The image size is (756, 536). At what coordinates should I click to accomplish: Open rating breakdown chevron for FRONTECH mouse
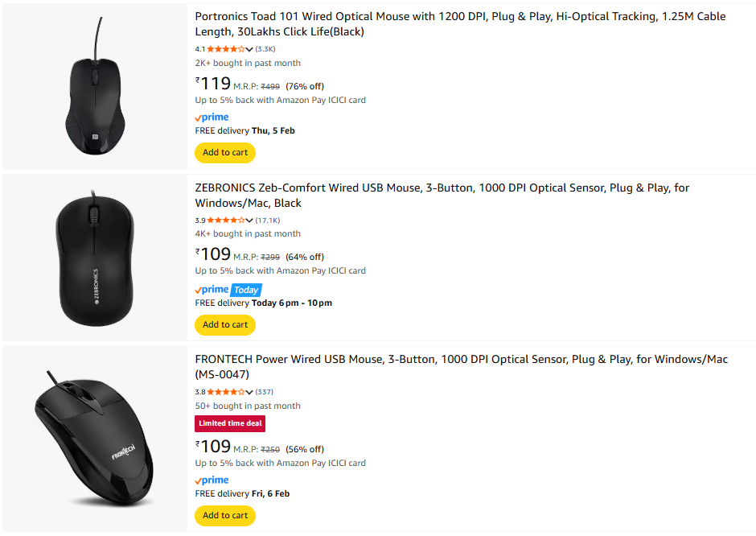(249, 393)
